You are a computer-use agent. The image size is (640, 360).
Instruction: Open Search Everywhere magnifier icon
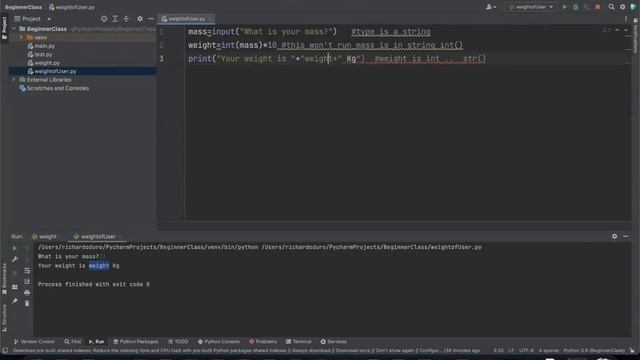click(611, 7)
